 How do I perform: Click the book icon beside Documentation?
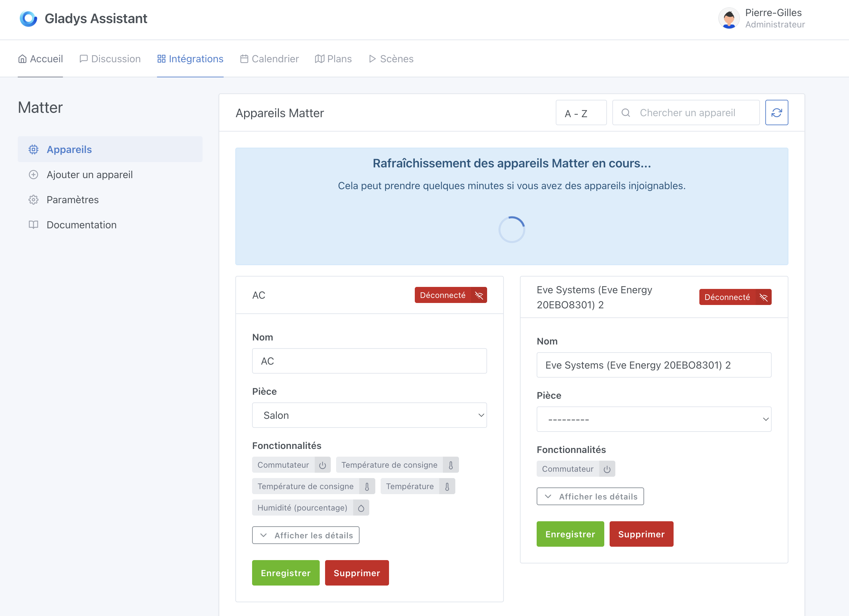point(33,225)
